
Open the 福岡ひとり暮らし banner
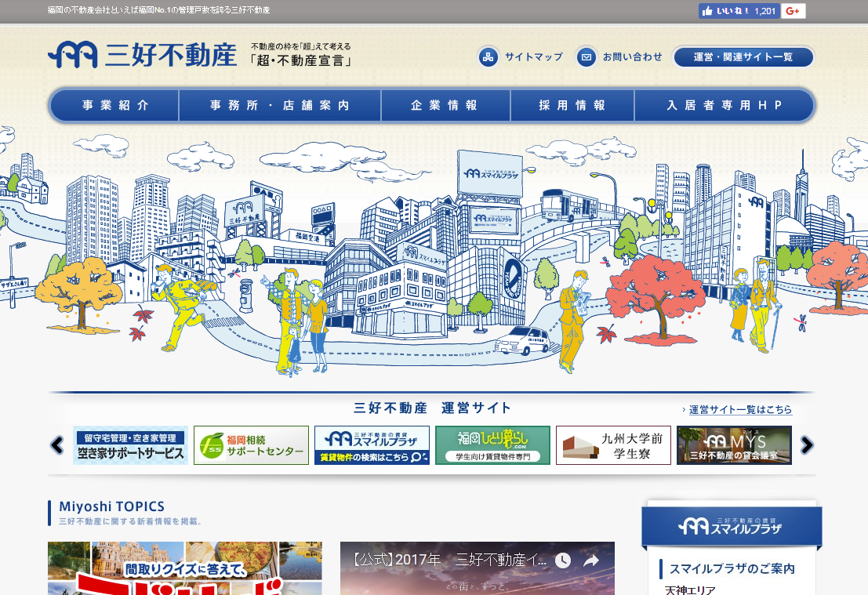(x=492, y=445)
